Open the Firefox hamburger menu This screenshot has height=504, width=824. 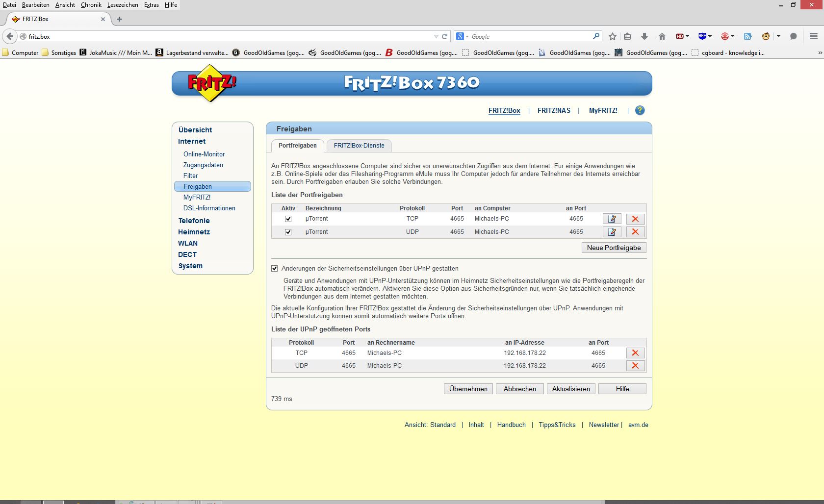[x=814, y=36]
